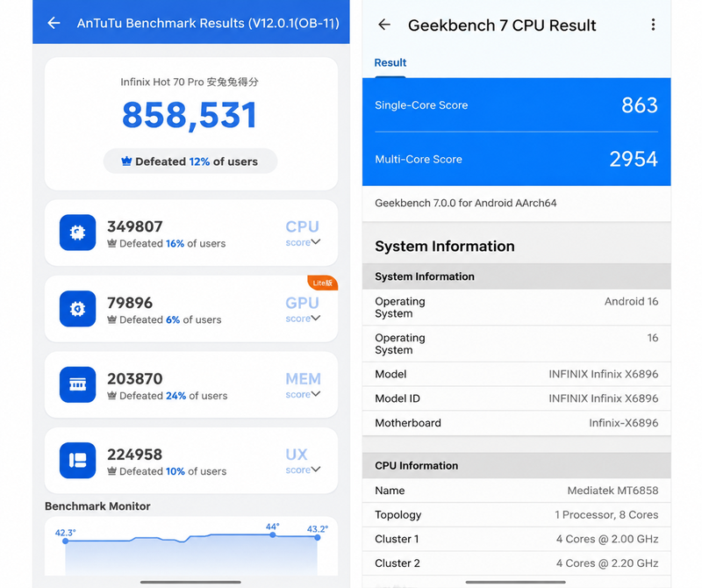Screen dimensions: 702x588
Task: Tap the AnTuTu bottom navigation handle
Action: [190, 582]
